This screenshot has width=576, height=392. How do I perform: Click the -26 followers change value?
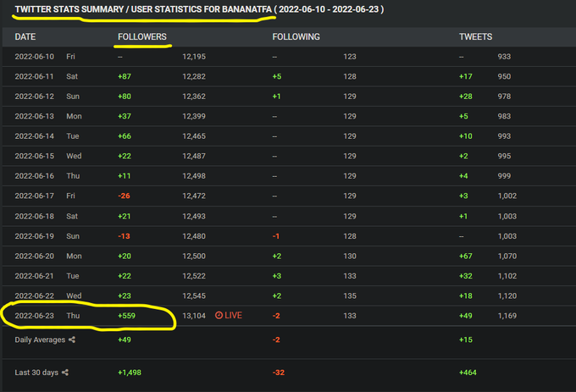coord(125,196)
